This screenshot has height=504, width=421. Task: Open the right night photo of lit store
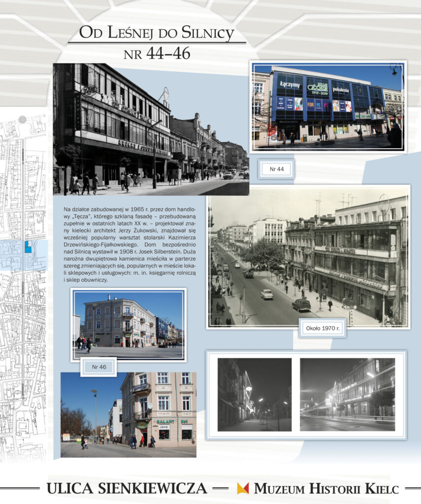pos(347,395)
